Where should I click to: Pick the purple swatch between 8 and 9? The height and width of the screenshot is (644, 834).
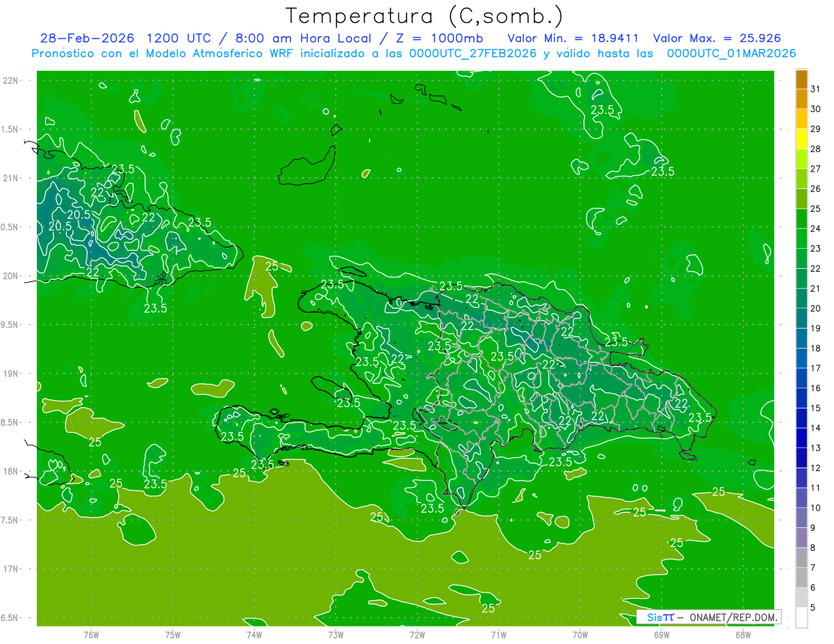[802, 537]
